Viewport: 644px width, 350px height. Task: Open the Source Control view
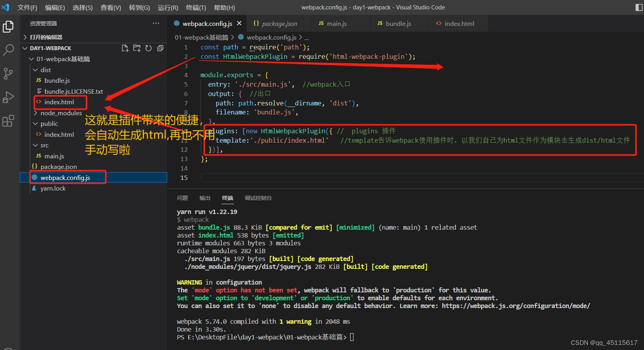8,74
